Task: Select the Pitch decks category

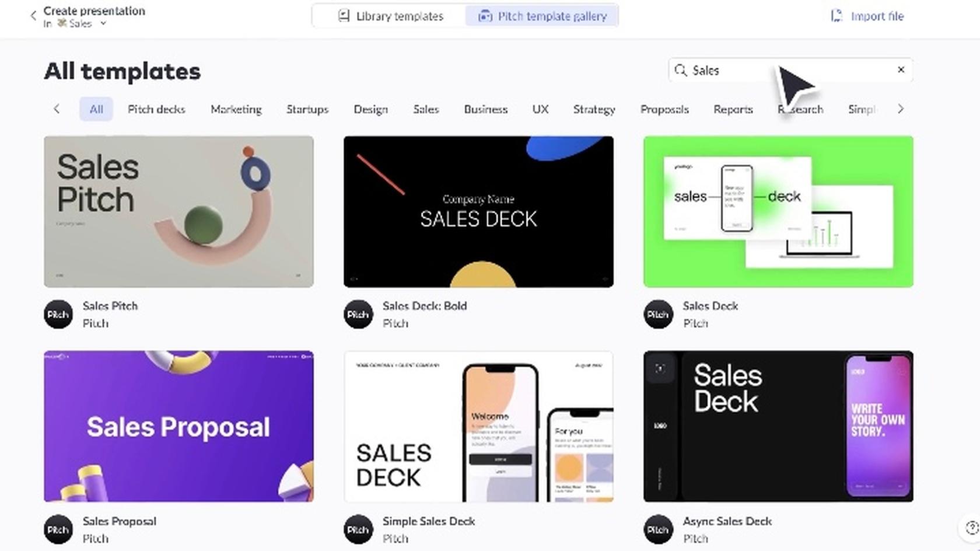Action: [156, 109]
